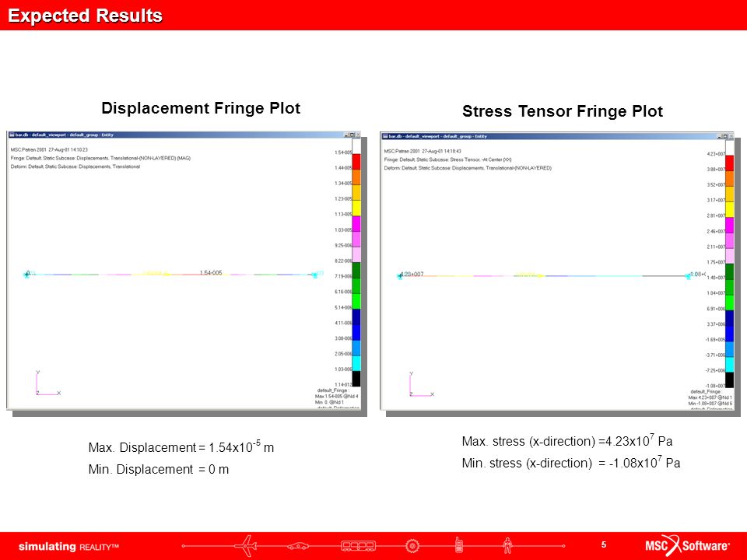Viewport: 747px width, 560px height.
Task: Click the minimize button of the displacement plot window
Action: coord(345,135)
